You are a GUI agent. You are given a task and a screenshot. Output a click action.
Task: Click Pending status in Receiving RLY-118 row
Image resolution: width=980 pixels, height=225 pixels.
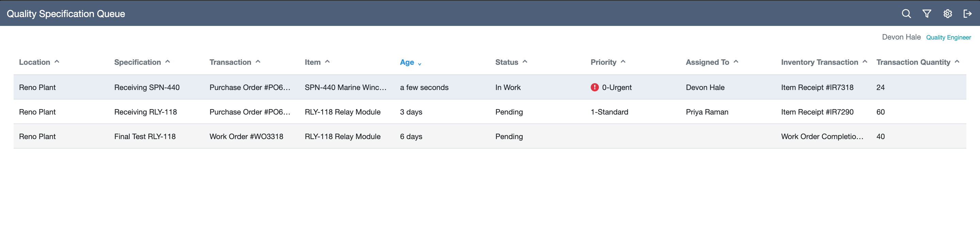(x=509, y=112)
